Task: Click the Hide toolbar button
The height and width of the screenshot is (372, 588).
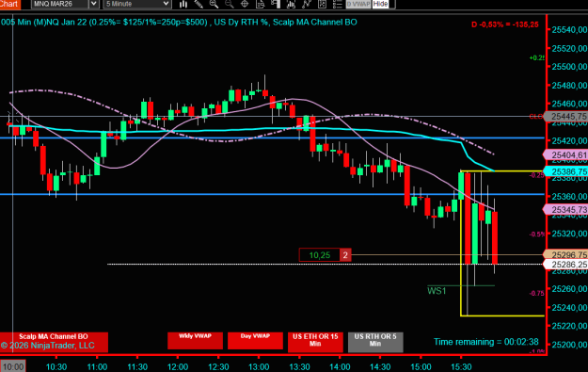Action: pyautogui.click(x=380, y=4)
